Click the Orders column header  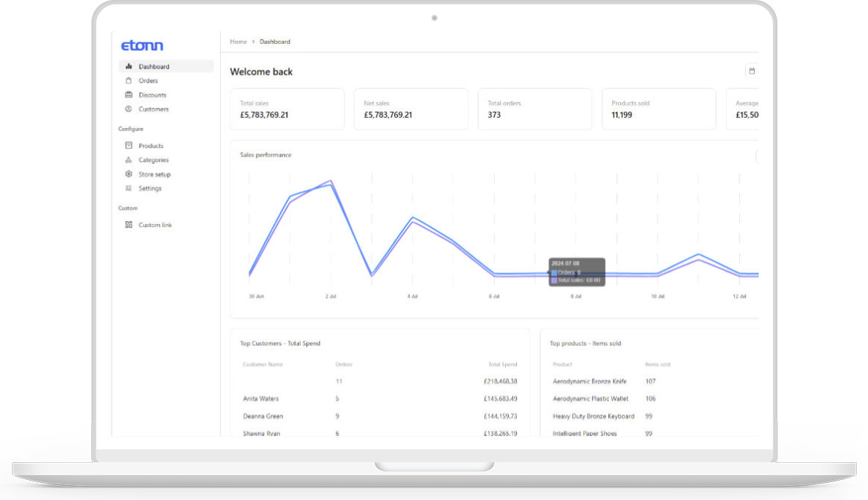tap(344, 365)
